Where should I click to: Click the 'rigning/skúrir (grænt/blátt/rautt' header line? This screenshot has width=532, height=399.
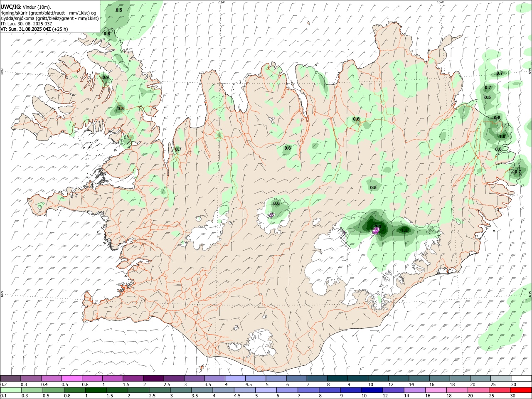coord(48,13)
